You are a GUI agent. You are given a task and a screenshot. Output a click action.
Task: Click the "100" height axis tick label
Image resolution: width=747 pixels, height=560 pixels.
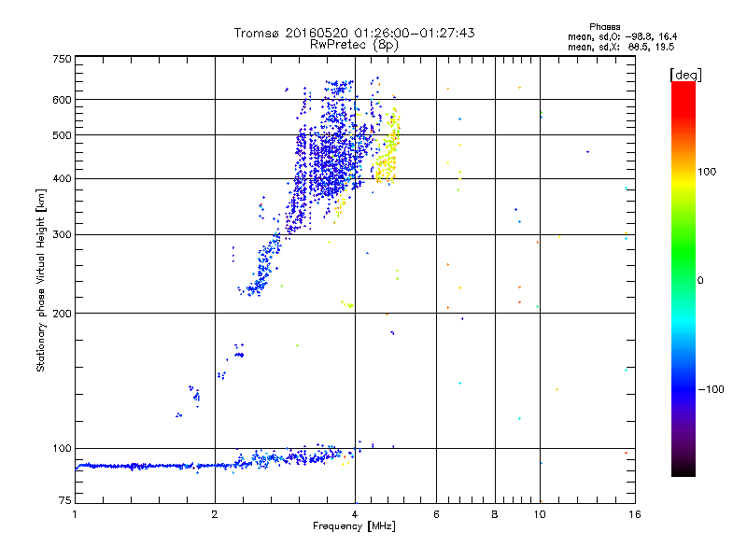[62, 448]
